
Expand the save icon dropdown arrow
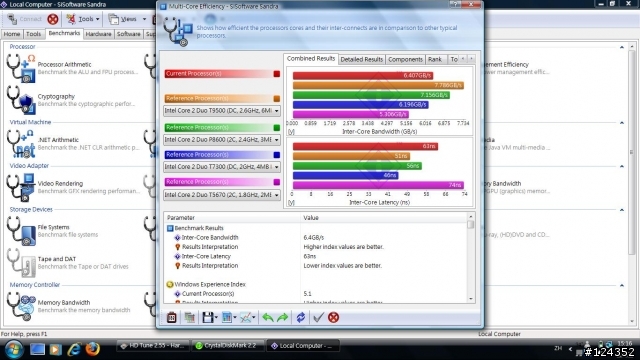216,318
